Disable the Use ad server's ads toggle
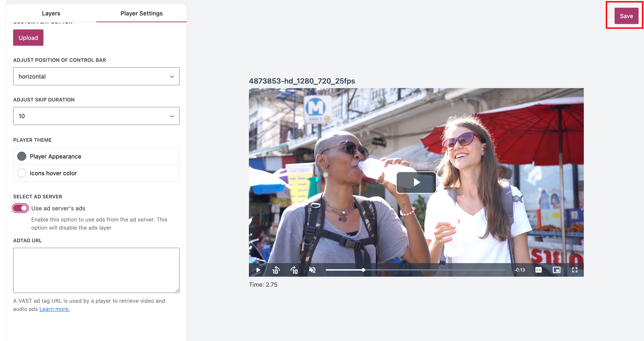 (x=21, y=208)
